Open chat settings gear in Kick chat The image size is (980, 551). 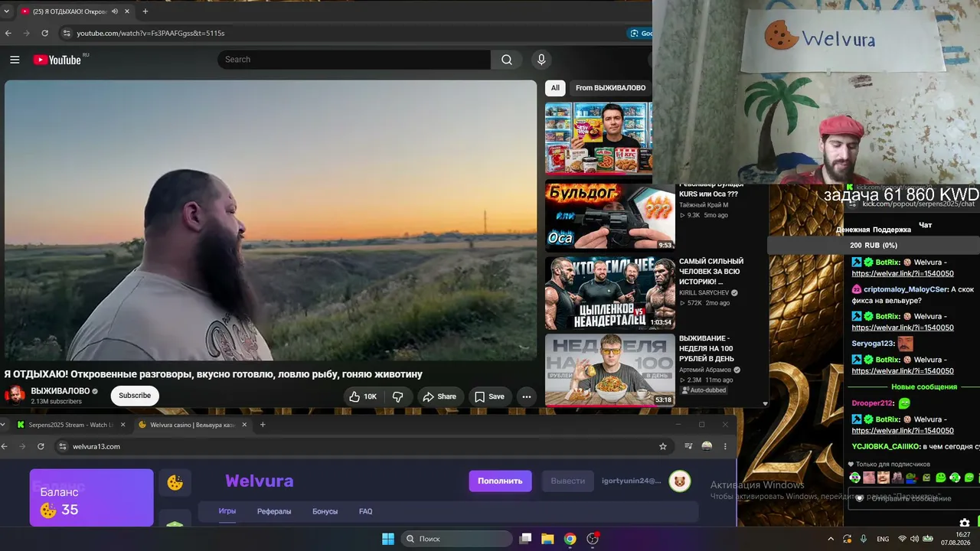pos(965,523)
